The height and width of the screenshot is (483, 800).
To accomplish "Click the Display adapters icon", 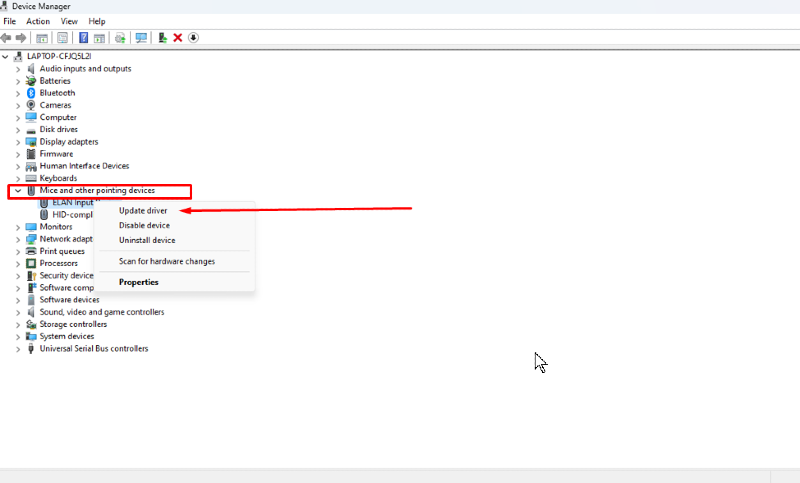I will (x=31, y=142).
